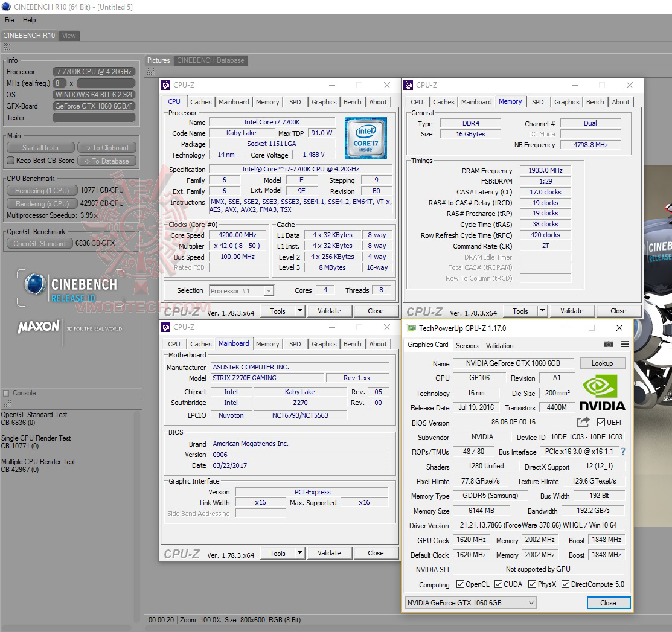Enable the CUDA checkbox in GPU-Z
This screenshot has width=672, height=632.
(497, 584)
